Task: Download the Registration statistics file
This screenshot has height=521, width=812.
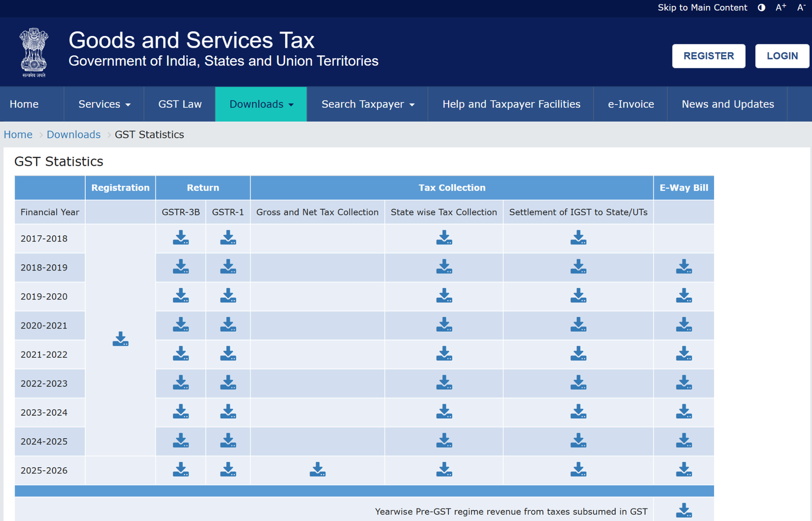Action: coord(120,339)
